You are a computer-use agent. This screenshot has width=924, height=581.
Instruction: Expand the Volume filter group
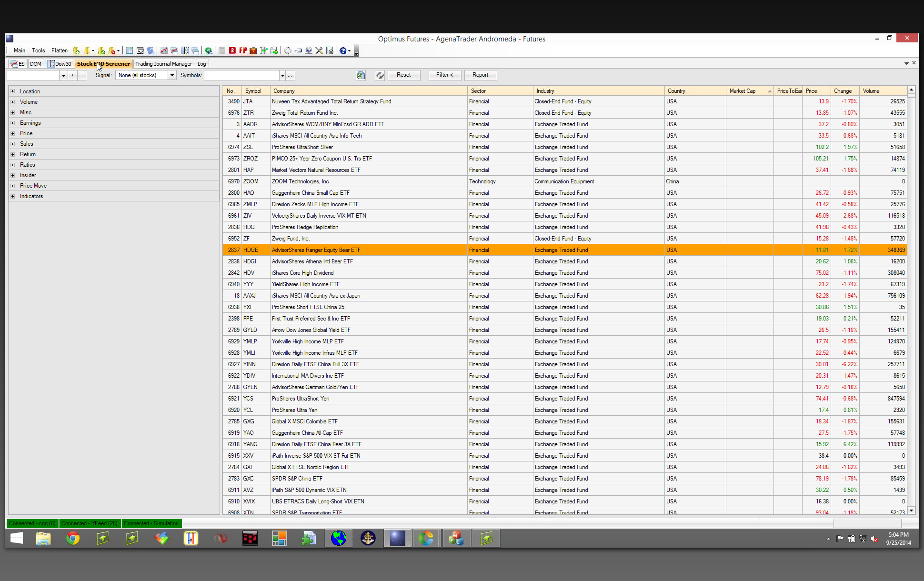(13, 102)
